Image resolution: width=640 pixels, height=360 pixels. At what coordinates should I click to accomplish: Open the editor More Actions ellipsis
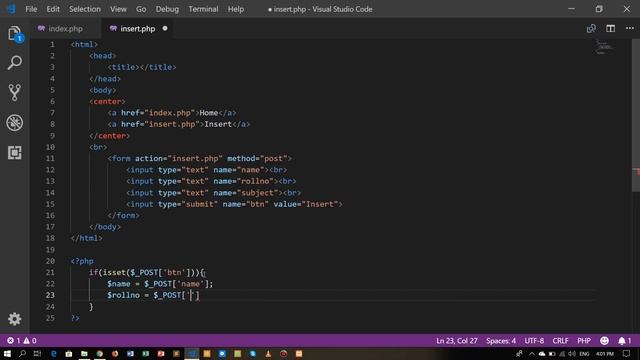630,28
